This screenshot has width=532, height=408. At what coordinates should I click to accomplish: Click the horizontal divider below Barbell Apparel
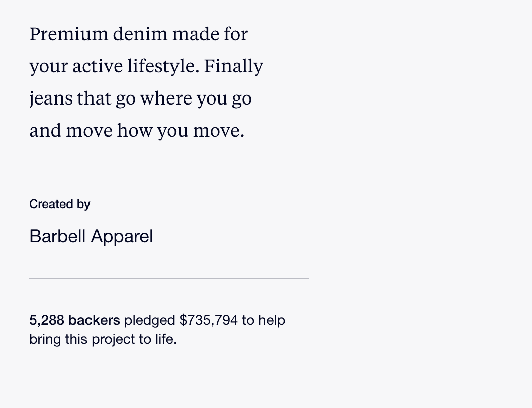tap(169, 279)
